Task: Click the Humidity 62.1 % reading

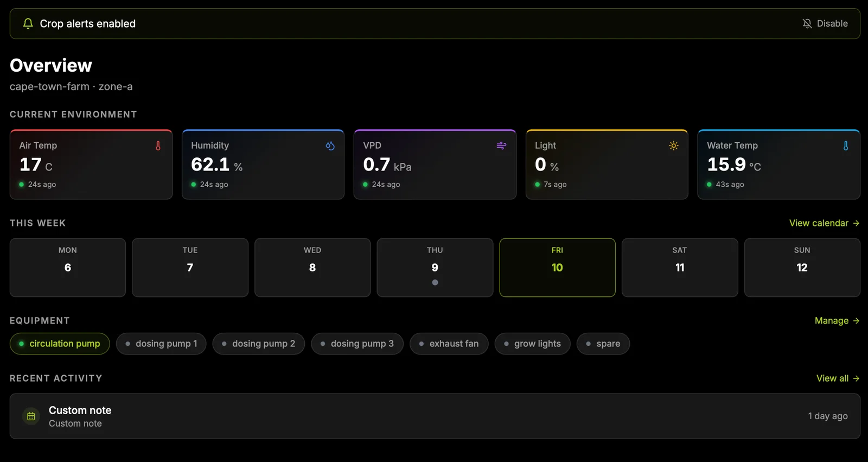Action: (217, 164)
